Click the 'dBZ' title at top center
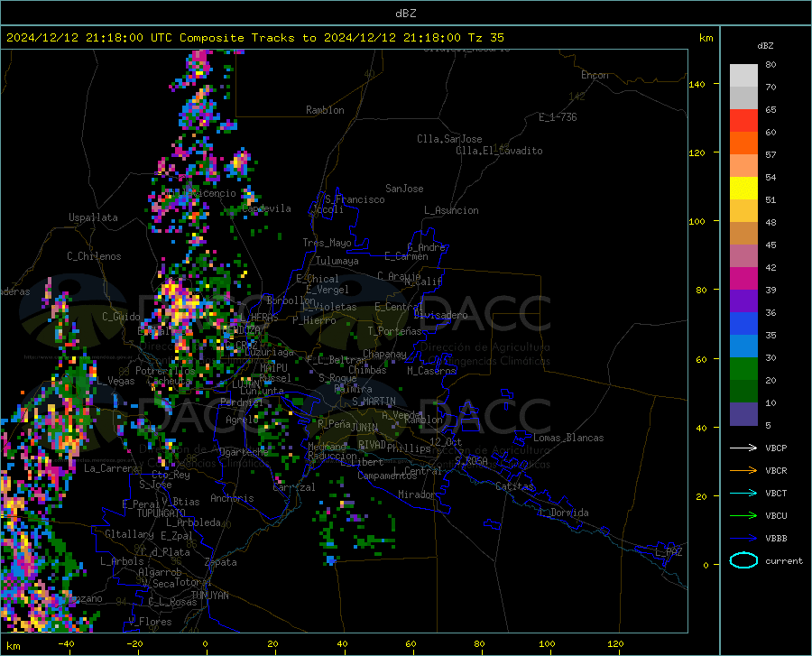 pos(405,14)
